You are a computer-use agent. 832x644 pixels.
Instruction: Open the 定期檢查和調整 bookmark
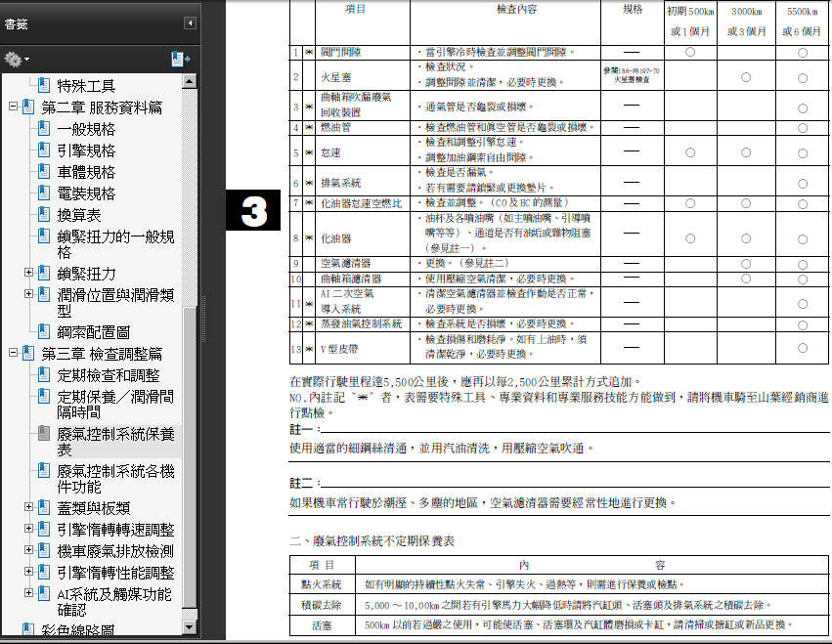pyautogui.click(x=109, y=375)
